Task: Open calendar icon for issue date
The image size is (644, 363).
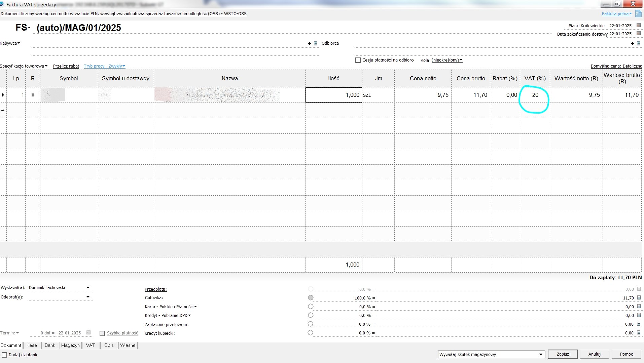Action: (638, 26)
